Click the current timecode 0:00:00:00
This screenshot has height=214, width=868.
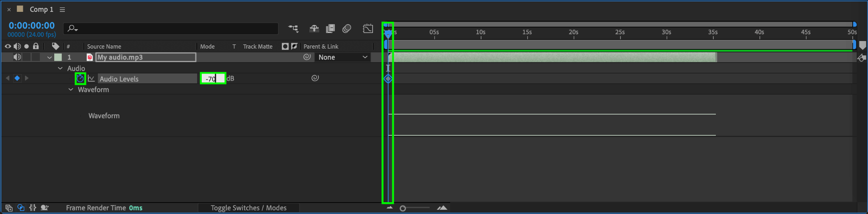click(x=32, y=25)
